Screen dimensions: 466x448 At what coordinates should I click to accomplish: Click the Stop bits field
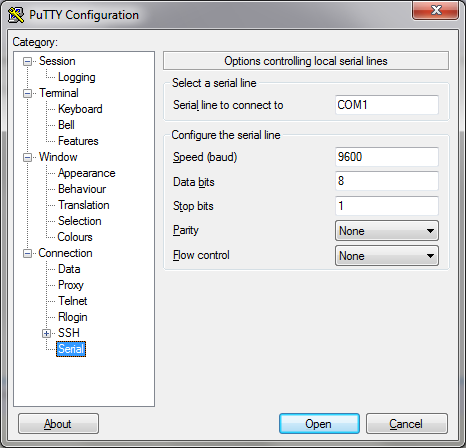[x=387, y=206]
